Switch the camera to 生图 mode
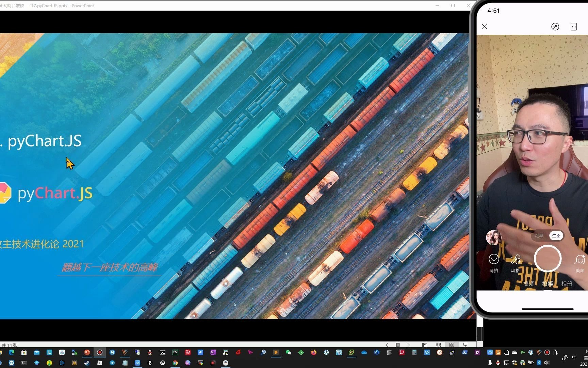Image resolution: width=588 pixels, height=368 pixels. (x=556, y=235)
